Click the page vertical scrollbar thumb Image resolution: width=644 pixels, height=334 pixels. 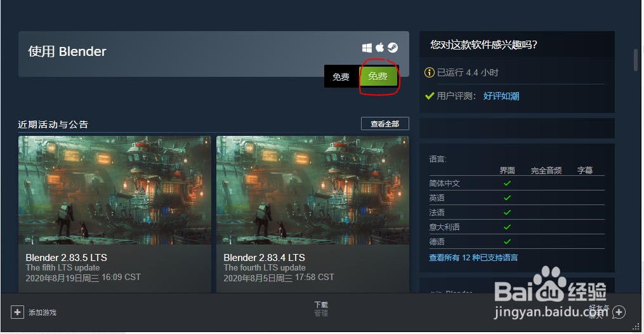pyautogui.click(x=635, y=60)
